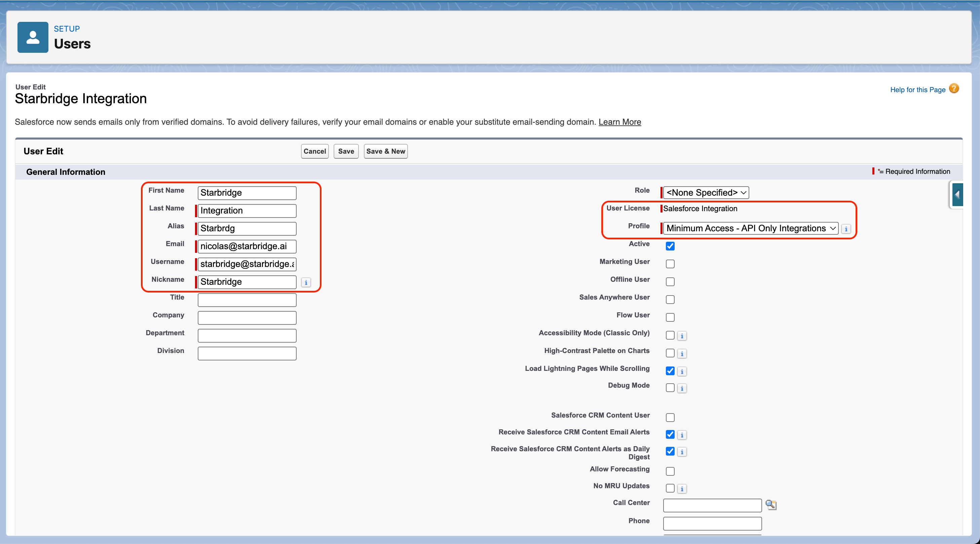
Task: Uncheck the Active checkbox
Action: point(670,246)
